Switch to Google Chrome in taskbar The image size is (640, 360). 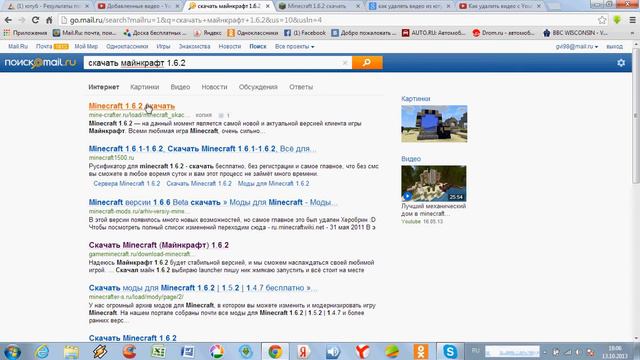[x=275, y=351]
